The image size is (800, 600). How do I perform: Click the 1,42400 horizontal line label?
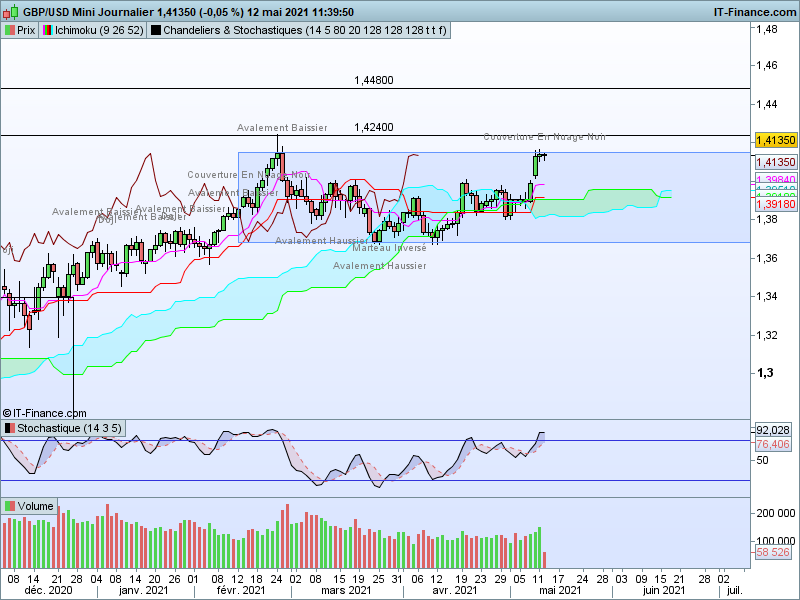pos(373,127)
